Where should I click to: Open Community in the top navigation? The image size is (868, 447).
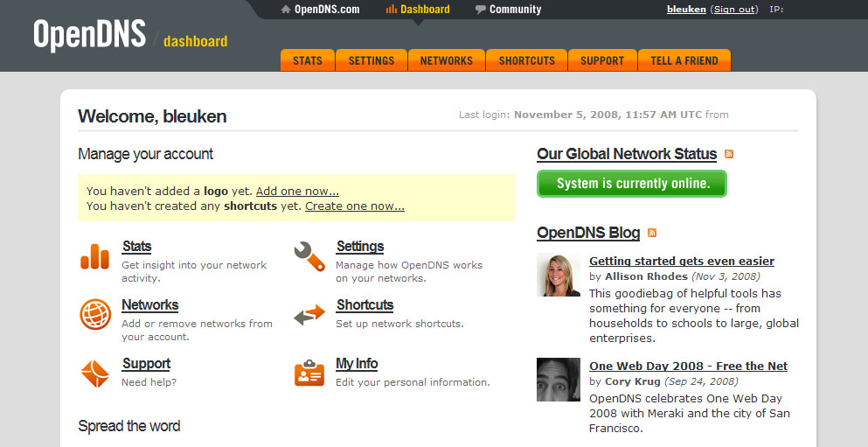[516, 10]
